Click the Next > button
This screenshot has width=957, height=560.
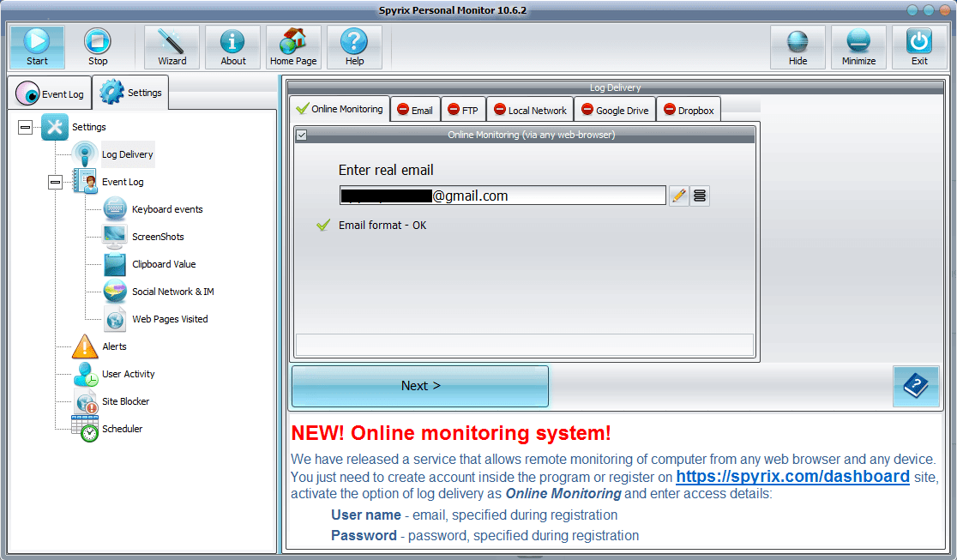(420, 386)
